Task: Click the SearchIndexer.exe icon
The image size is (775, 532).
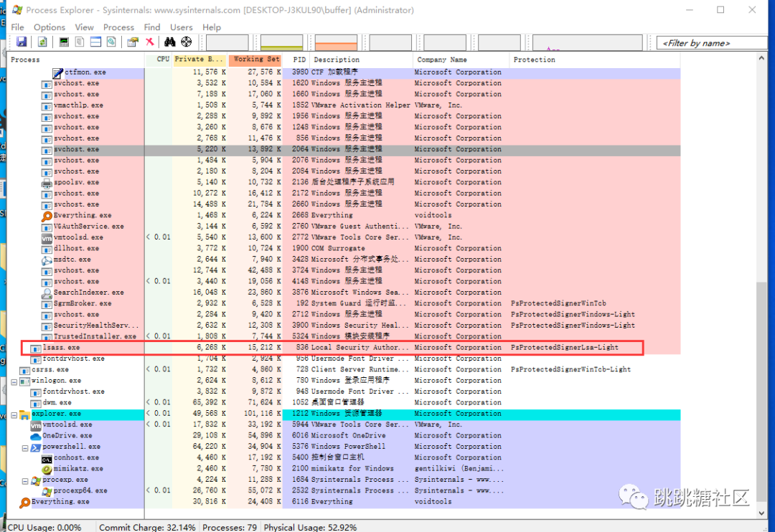Action: pos(47,293)
